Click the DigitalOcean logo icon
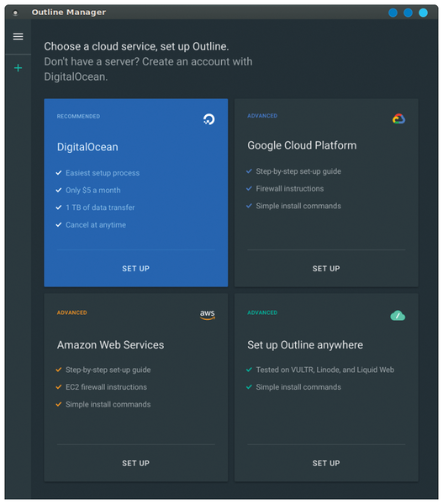 (x=208, y=119)
